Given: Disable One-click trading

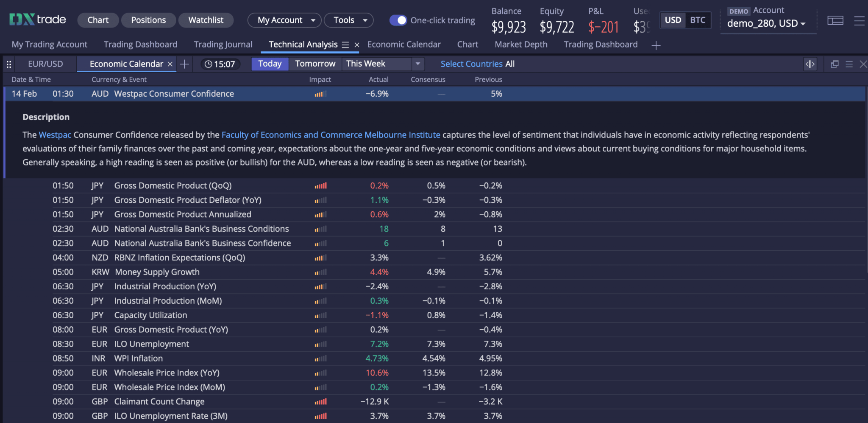Looking at the screenshot, I should (398, 20).
